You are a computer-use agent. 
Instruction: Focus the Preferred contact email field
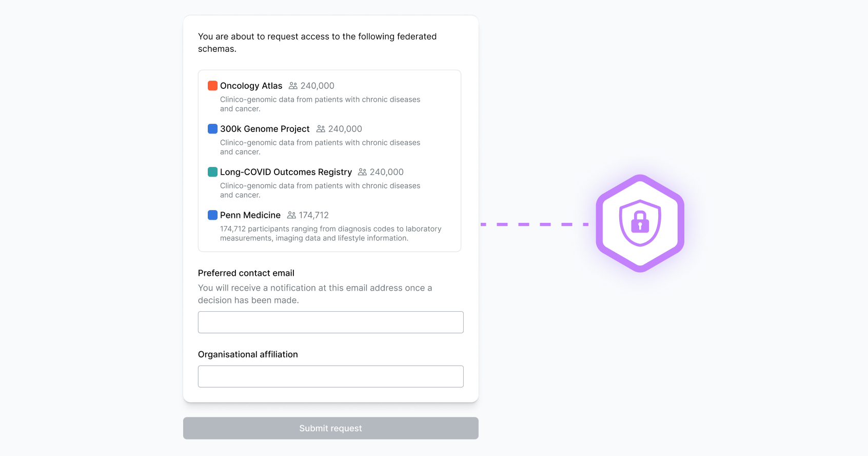point(330,322)
